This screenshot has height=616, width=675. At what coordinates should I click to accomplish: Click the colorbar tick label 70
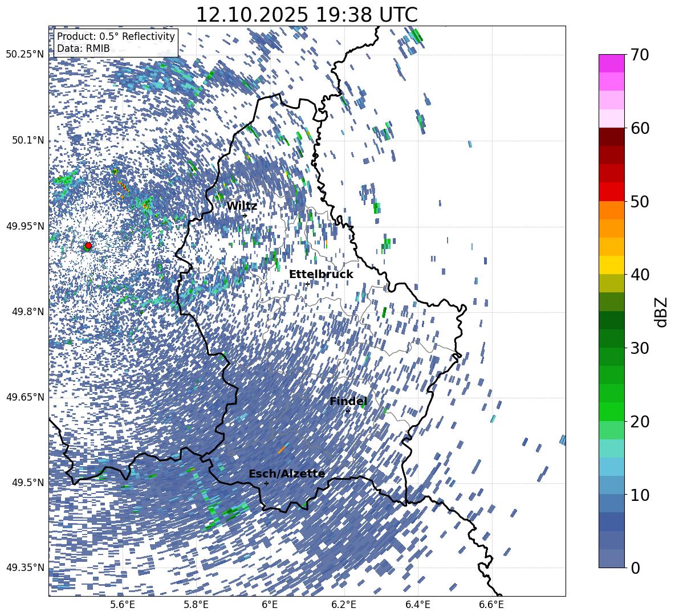(640, 55)
